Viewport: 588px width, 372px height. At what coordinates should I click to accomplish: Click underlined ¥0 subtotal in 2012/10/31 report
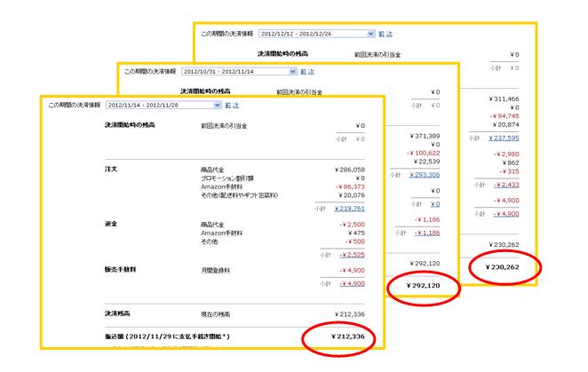435,203
